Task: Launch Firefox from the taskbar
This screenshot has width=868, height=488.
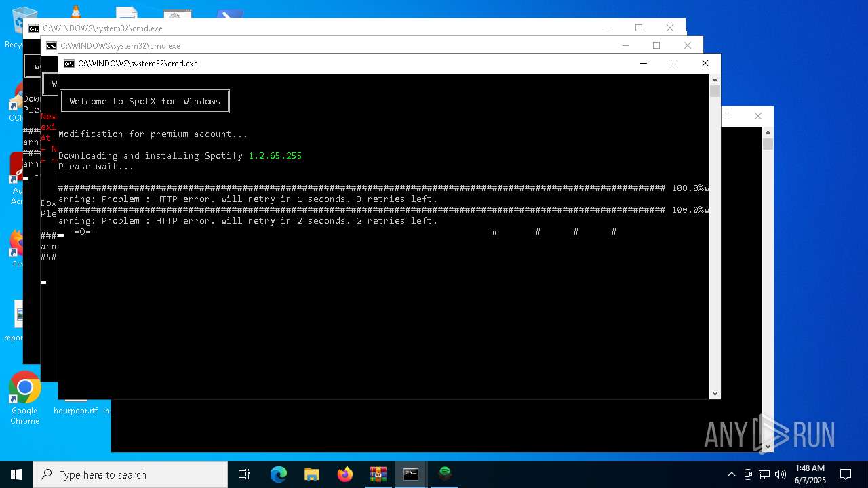Action: pyautogui.click(x=345, y=474)
